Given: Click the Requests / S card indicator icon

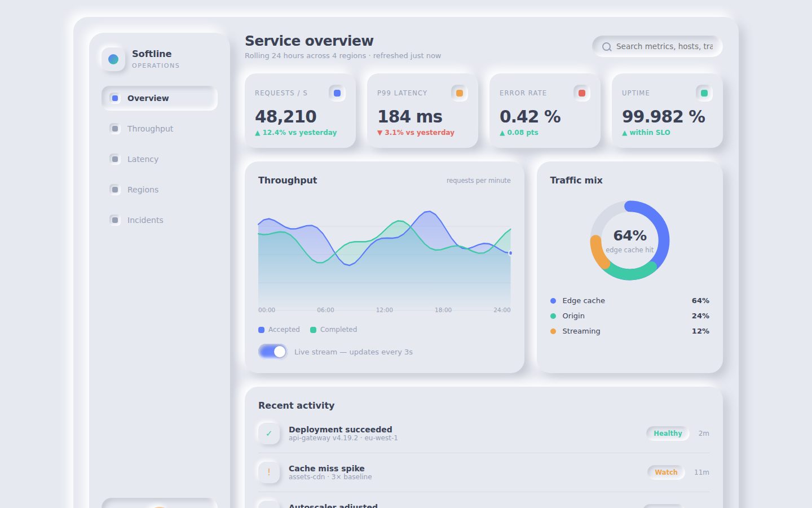Looking at the screenshot, I should pos(337,93).
